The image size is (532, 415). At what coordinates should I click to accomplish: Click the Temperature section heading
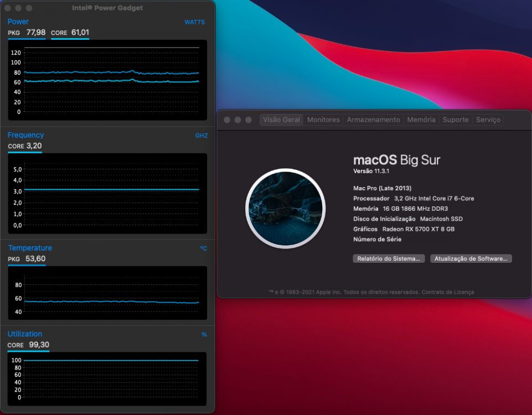(30, 248)
